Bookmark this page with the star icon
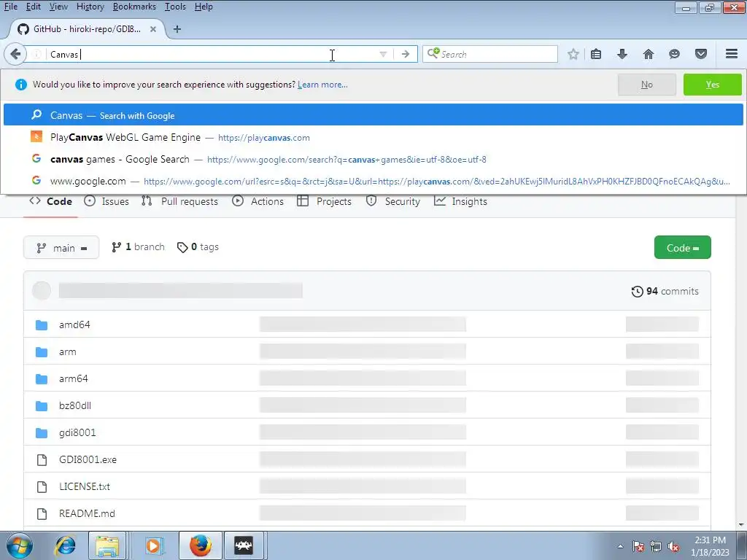Viewport: 747px width, 560px height. [573, 54]
